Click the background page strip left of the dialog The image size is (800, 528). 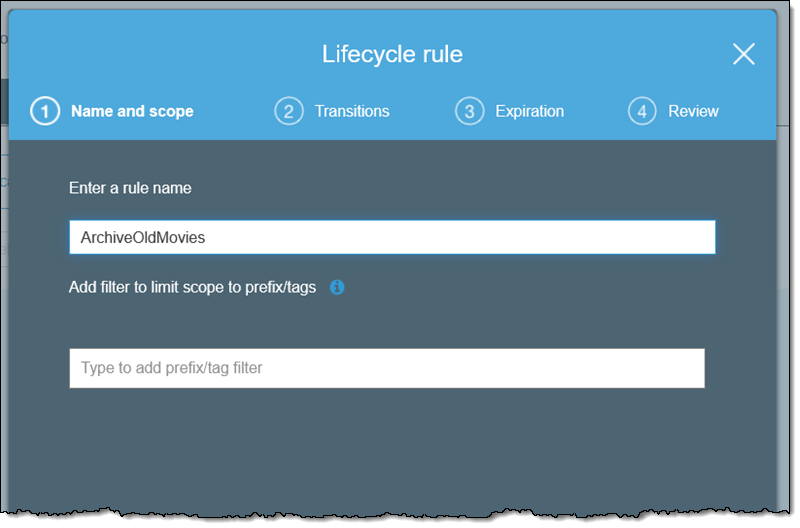[x=4, y=300]
